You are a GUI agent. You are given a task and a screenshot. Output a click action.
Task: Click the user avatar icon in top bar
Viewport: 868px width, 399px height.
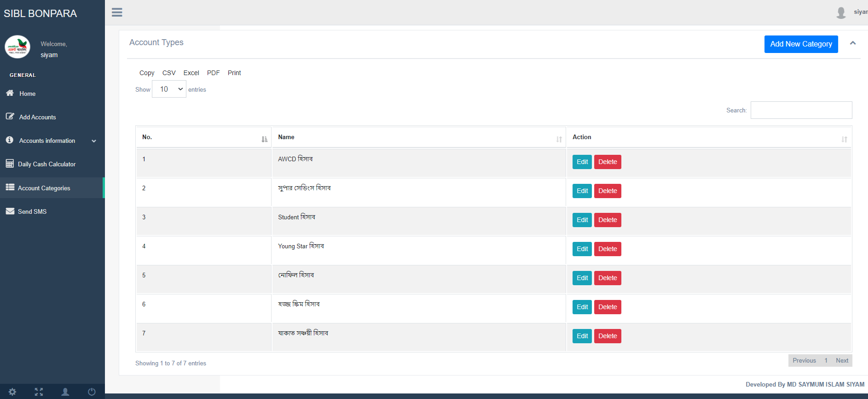click(841, 12)
